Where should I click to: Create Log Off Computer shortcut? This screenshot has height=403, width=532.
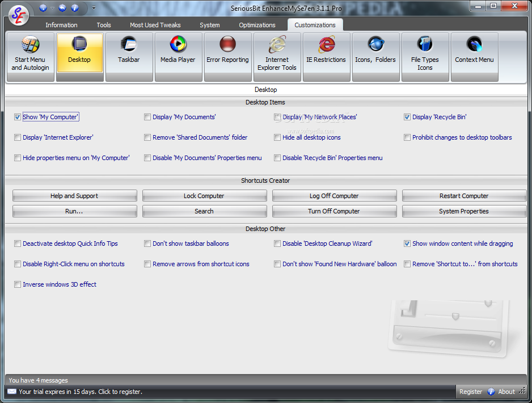334,196
